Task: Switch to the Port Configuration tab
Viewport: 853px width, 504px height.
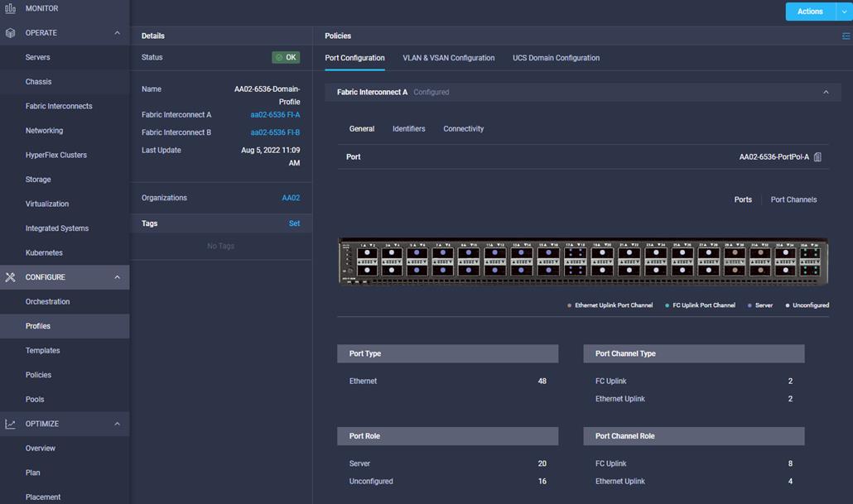Action: [x=354, y=58]
